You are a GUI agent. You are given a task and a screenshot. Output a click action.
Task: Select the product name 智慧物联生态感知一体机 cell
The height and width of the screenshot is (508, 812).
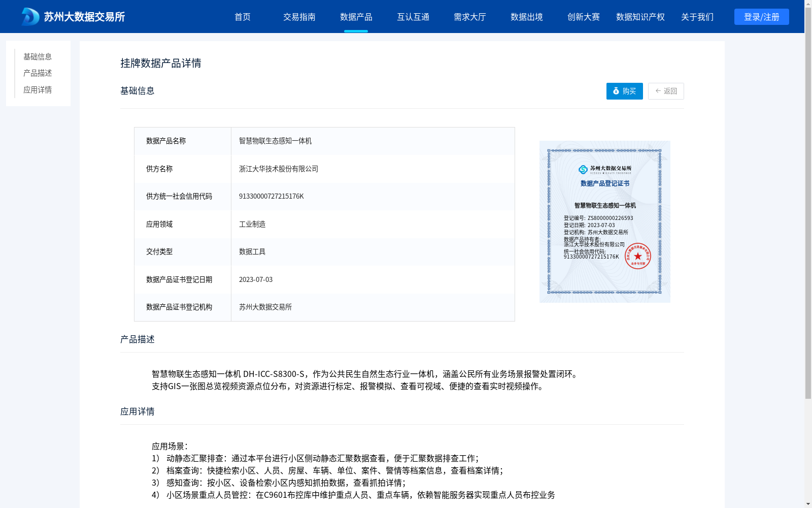pos(373,141)
